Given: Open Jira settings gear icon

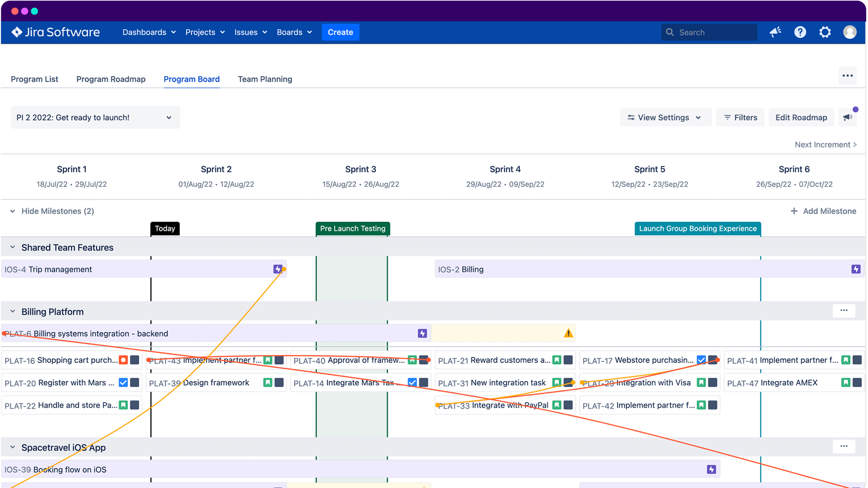Looking at the screenshot, I should [x=825, y=32].
